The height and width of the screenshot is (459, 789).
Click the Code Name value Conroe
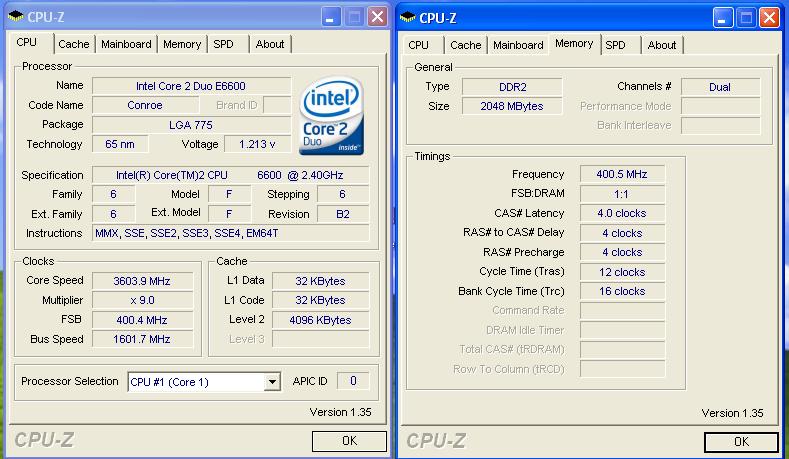[x=145, y=105]
